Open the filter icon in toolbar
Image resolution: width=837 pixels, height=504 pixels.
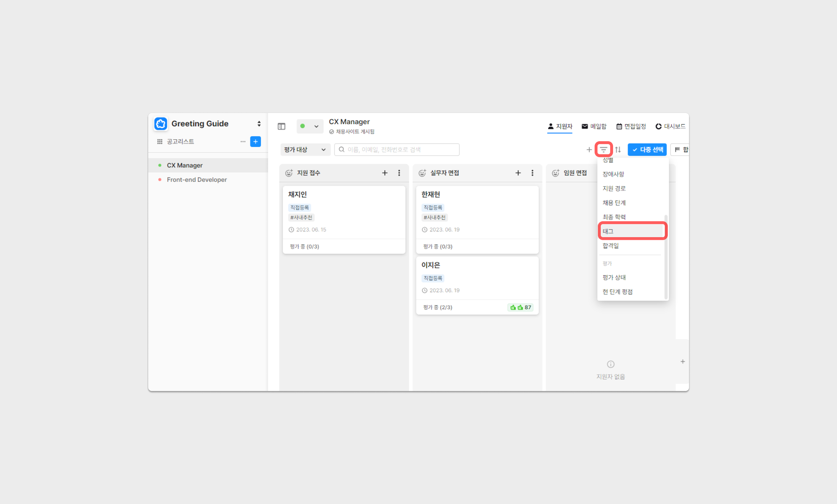603,150
